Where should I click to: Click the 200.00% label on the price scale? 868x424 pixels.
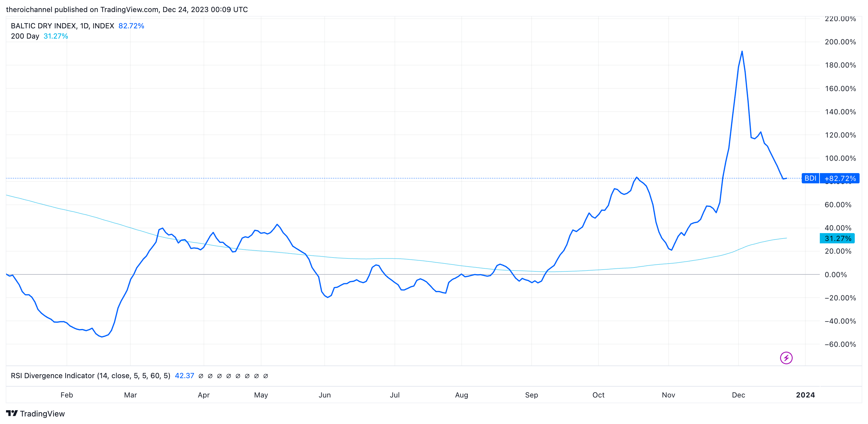coord(840,42)
